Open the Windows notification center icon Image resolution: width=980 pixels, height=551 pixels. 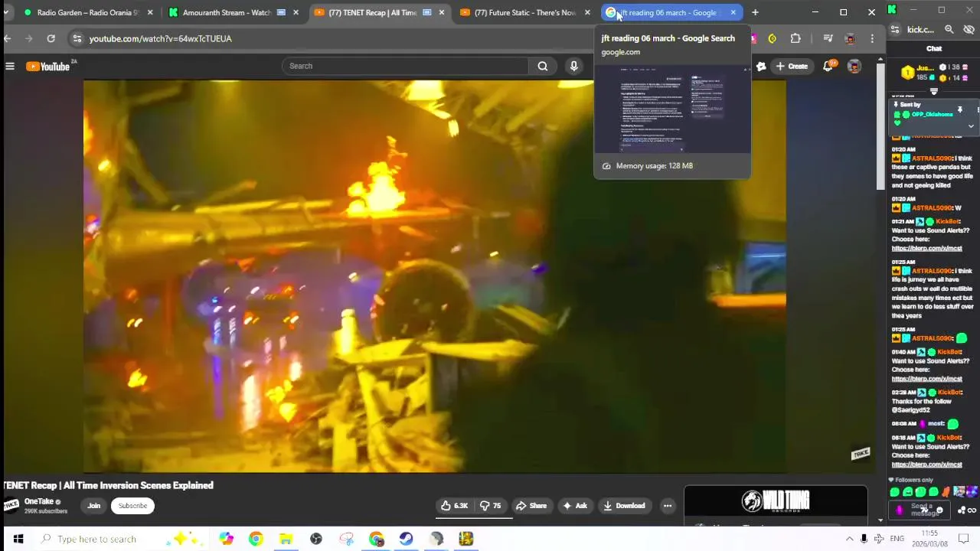(x=964, y=539)
